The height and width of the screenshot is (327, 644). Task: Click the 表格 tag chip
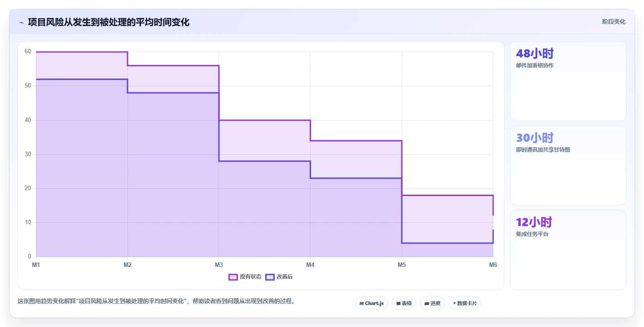[x=404, y=303]
